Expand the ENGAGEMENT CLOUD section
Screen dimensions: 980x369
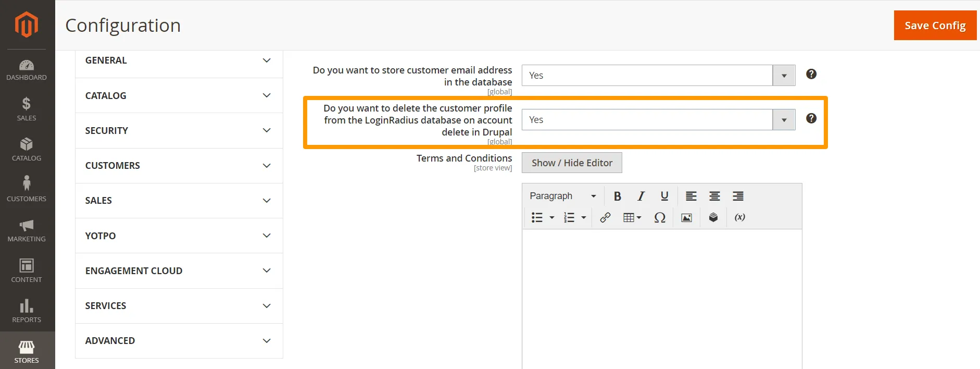(179, 271)
